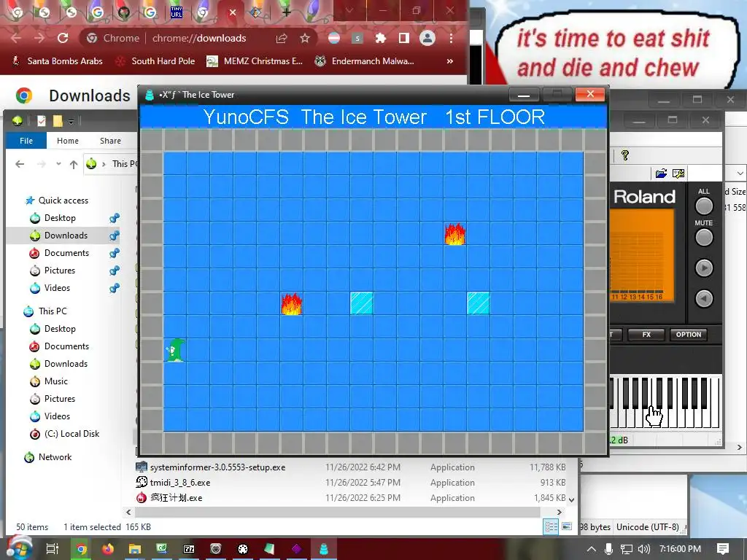Open the Action Center notifications icon
The height and width of the screenshot is (560, 747).
click(723, 549)
